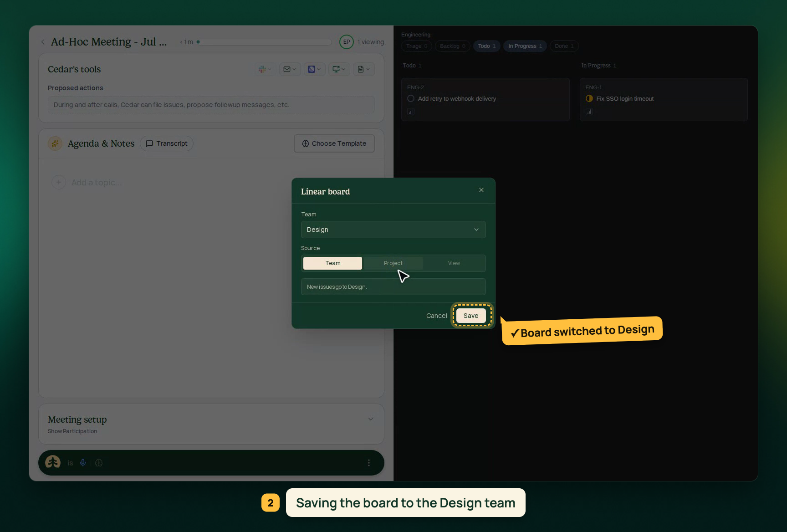Image resolution: width=787 pixels, height=532 pixels.
Task: Switch to the Transcript tab
Action: point(167,143)
